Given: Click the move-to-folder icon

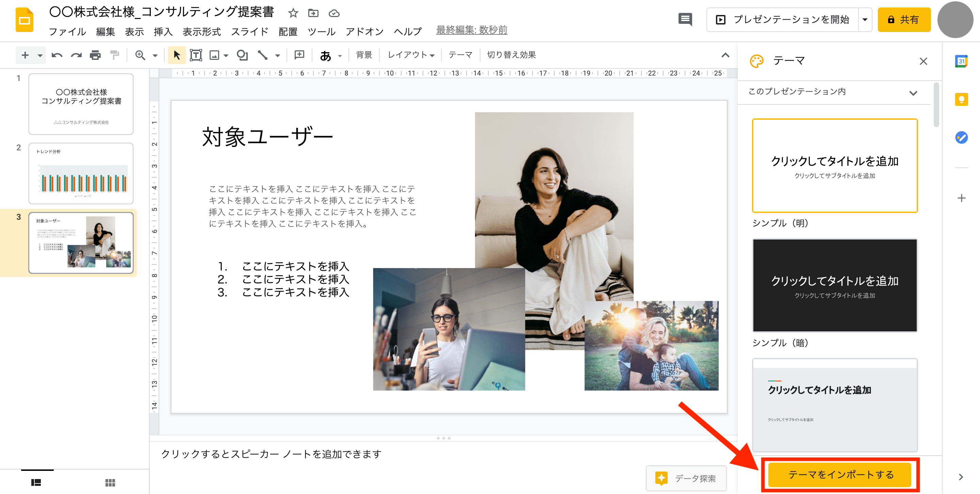Looking at the screenshot, I should (x=313, y=13).
